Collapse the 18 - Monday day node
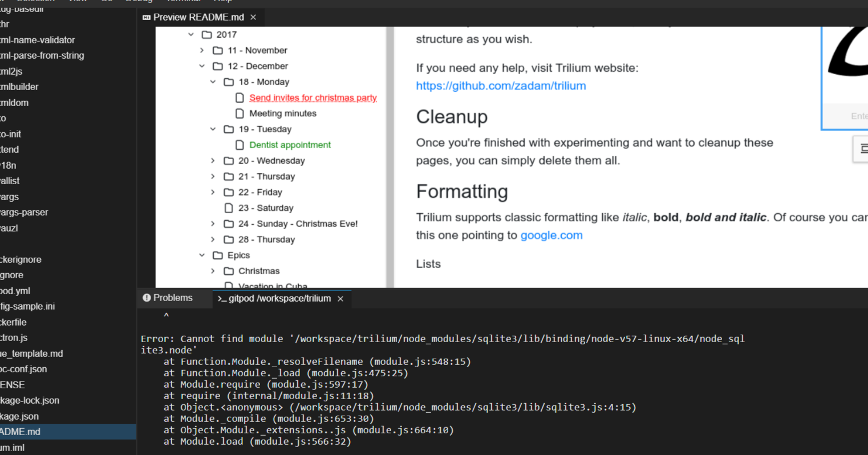 [x=213, y=82]
